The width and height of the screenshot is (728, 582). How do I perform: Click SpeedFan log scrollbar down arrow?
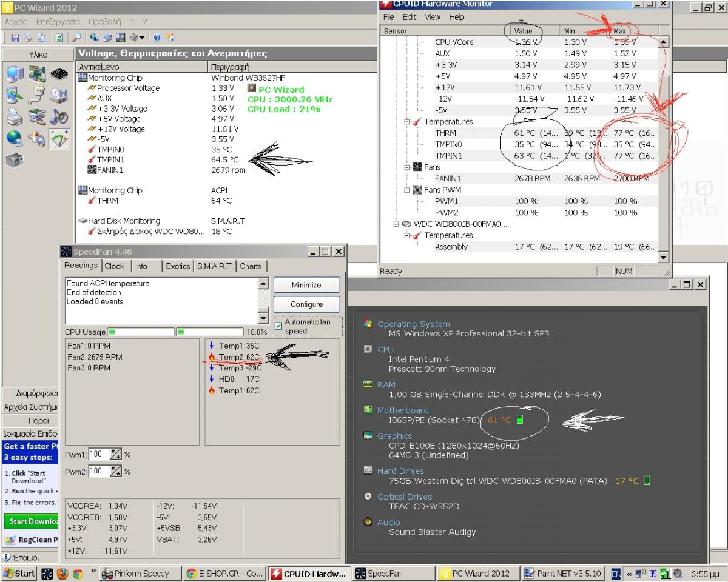263,319
